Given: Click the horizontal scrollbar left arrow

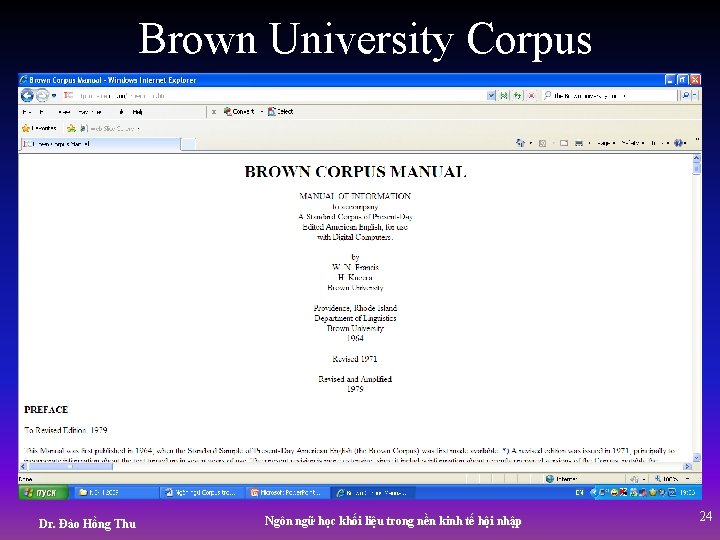Looking at the screenshot, I should point(23,467).
